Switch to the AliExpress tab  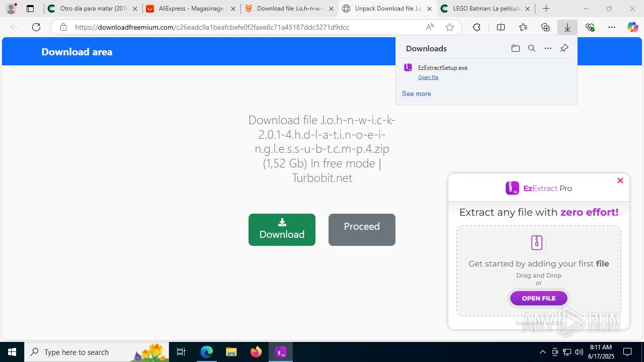pyautogui.click(x=191, y=9)
